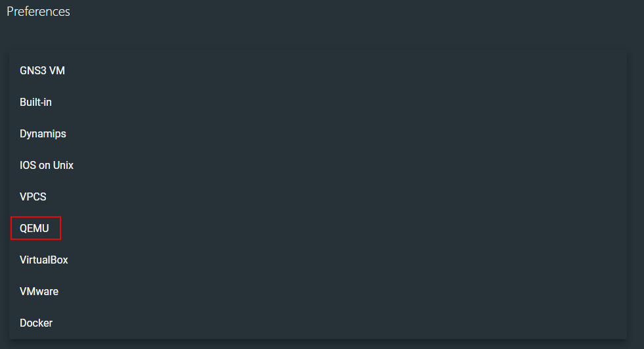Image resolution: width=644 pixels, height=349 pixels.
Task: Select the VPCS row in the list
Action: tap(318, 197)
